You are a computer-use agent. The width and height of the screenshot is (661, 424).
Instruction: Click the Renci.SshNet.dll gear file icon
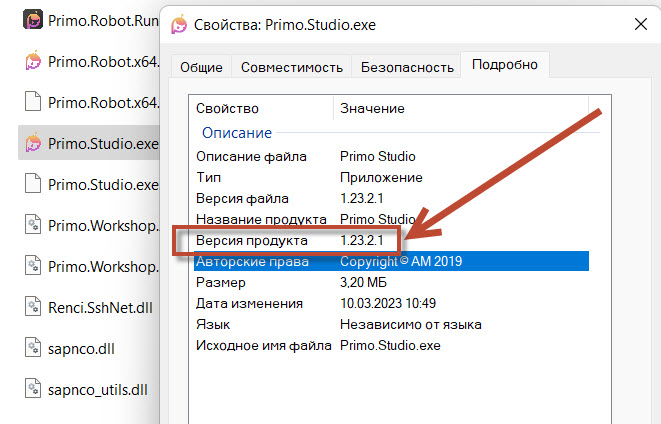[x=33, y=307]
